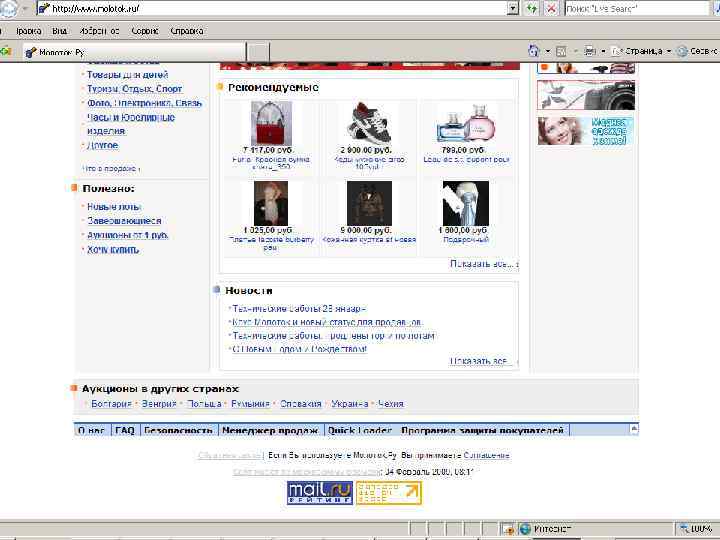This screenshot has height=540, width=720.
Task: Open the Правка menu
Action: pos(28,31)
